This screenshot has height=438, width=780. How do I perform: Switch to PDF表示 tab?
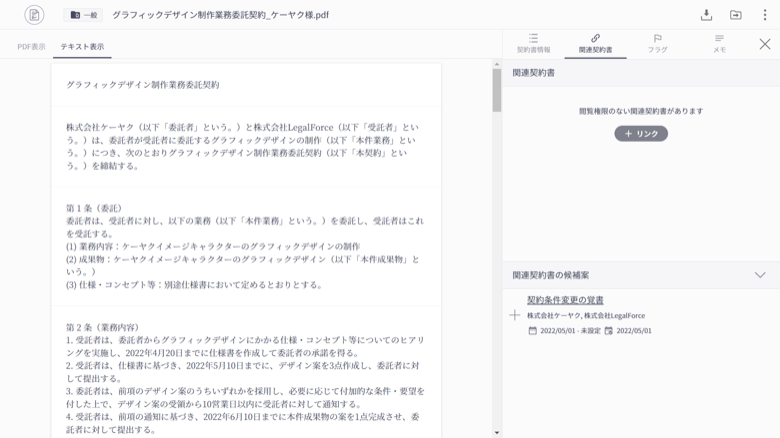31,47
